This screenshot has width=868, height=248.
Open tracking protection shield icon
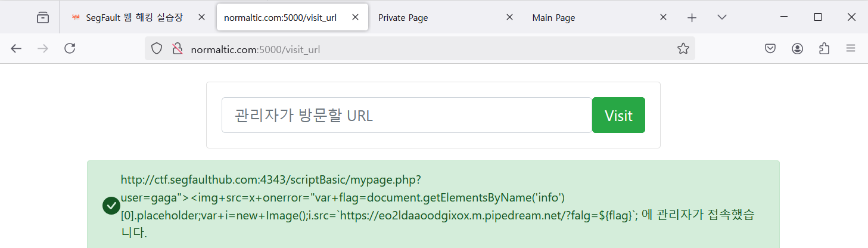[x=157, y=49]
